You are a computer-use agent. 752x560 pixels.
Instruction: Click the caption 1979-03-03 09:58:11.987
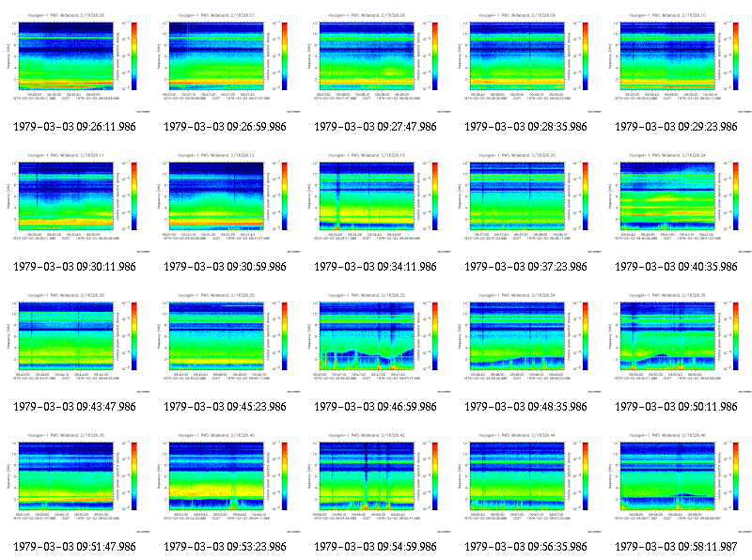tap(676, 547)
